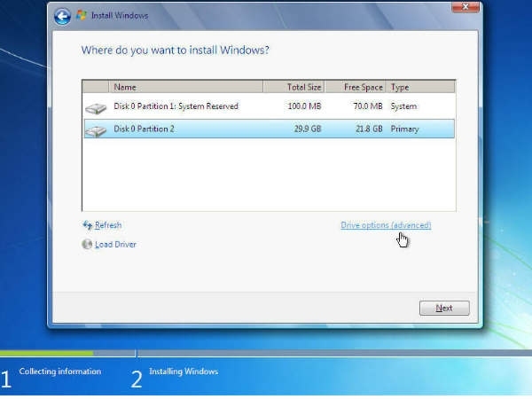
Task: Click the 21.8 GB free space cell
Action: pos(369,129)
